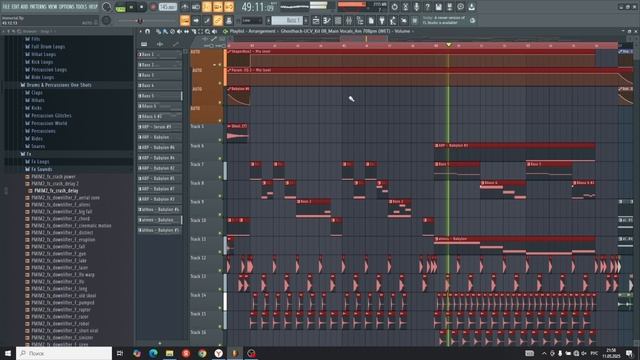Click the question mark help icon
This screenshot has height=360, width=640.
click(x=427, y=7)
